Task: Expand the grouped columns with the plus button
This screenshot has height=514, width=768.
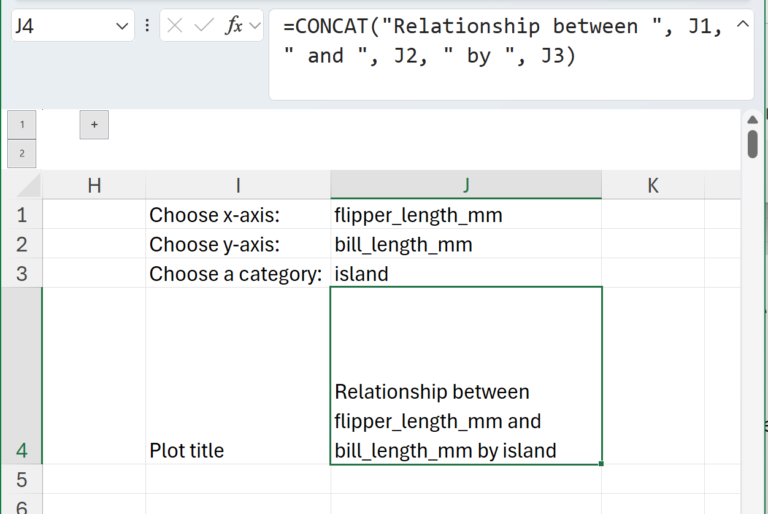Action: (x=94, y=125)
